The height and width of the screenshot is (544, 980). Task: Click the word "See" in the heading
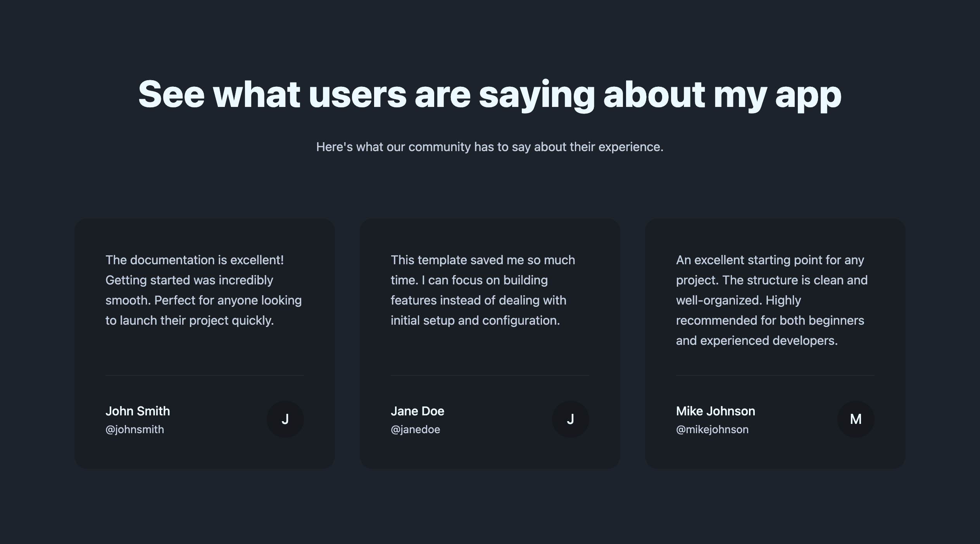click(x=171, y=95)
